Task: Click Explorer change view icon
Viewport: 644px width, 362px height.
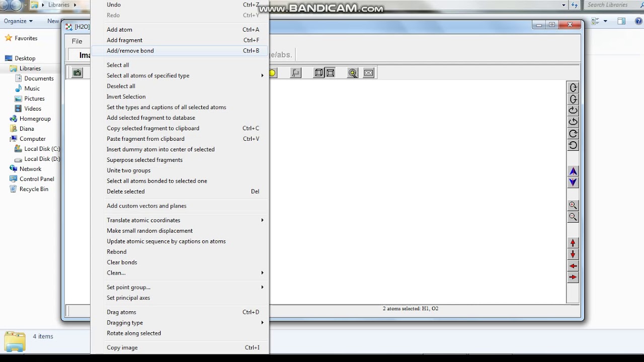Action: pyautogui.click(x=595, y=21)
